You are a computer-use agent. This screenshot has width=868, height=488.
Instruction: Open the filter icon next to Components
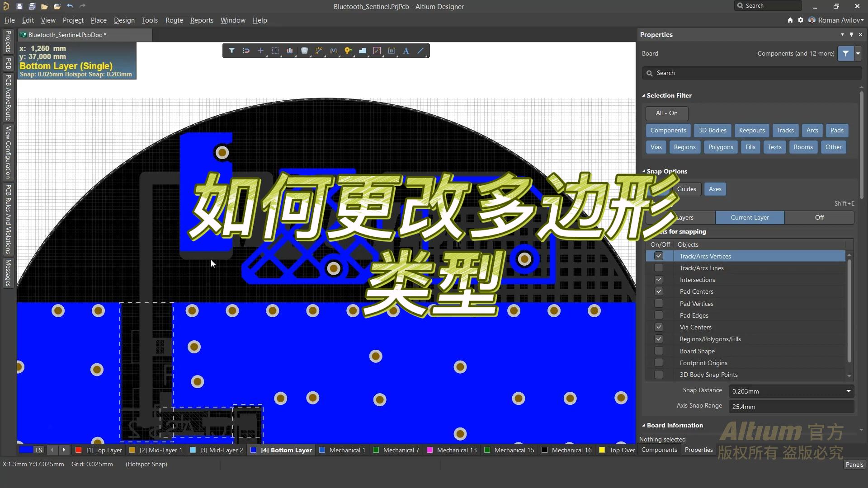(846, 53)
